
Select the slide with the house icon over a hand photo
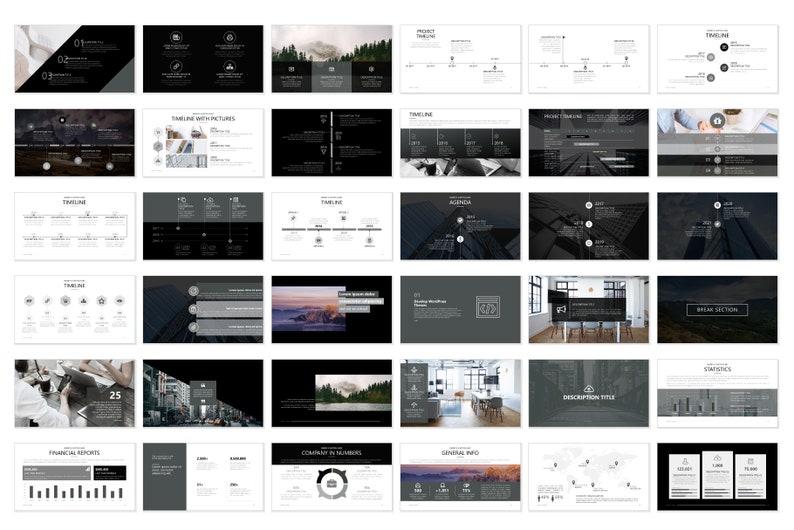718,143
